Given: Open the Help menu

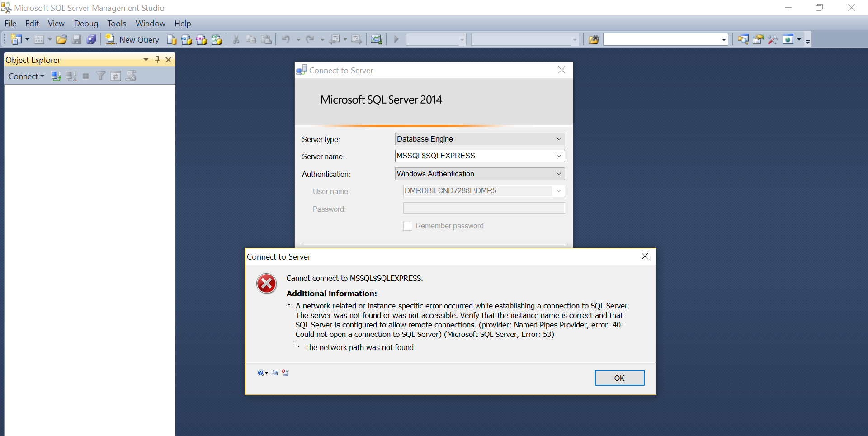Looking at the screenshot, I should coord(183,24).
